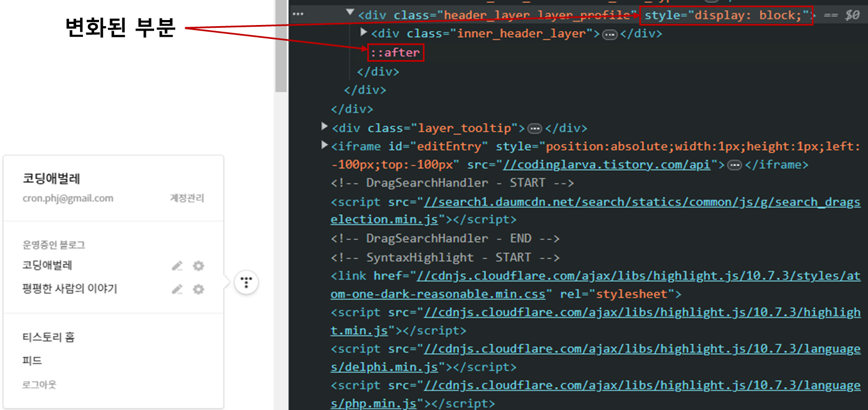Expand the editEntry iframe node
868x410 pixels.
point(325,145)
